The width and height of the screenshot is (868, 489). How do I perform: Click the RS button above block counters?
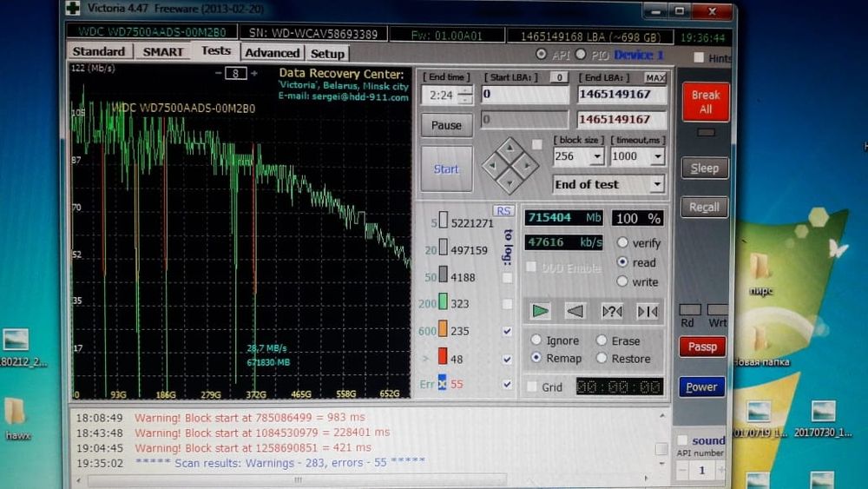click(x=503, y=211)
